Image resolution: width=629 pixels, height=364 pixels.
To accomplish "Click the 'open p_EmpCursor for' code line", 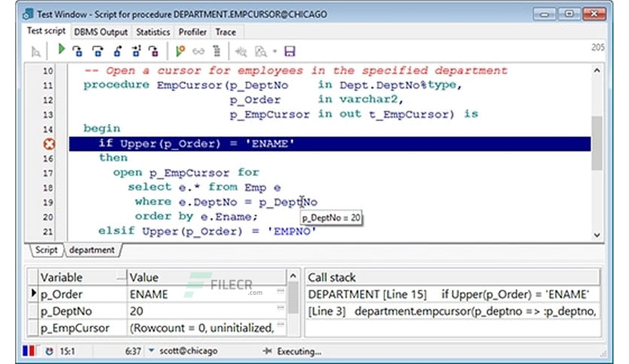I will click(x=186, y=173).
